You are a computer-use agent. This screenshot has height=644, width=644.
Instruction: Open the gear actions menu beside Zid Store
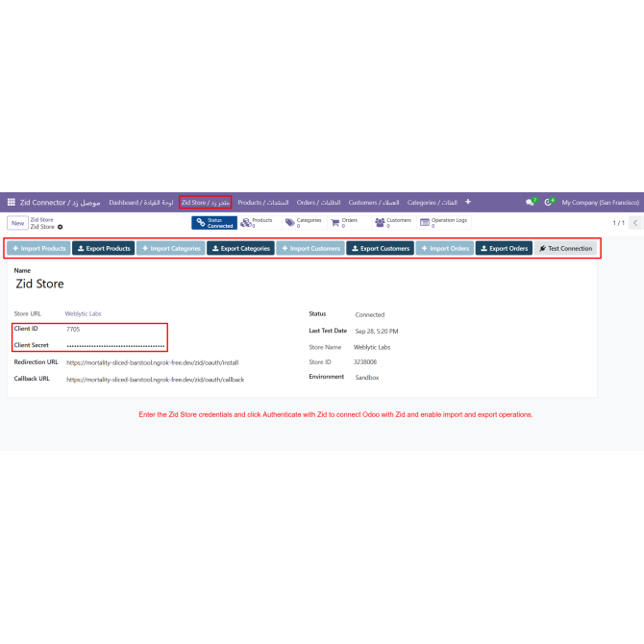click(x=60, y=227)
